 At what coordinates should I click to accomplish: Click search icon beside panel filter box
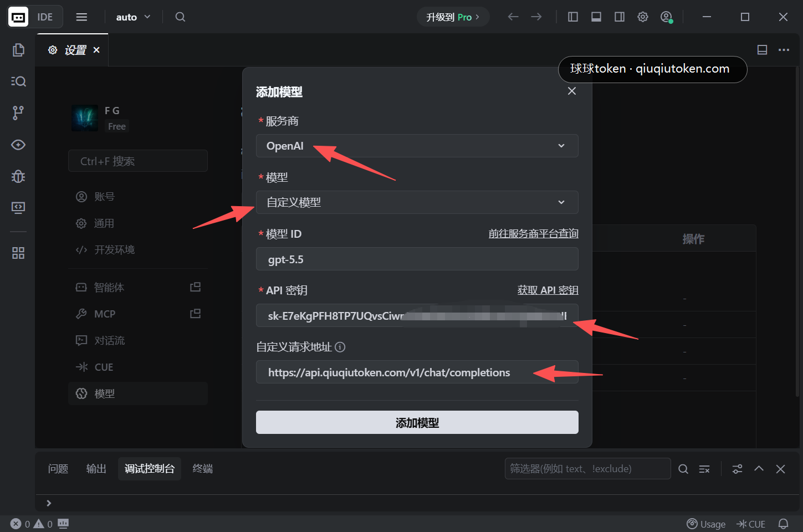click(683, 469)
